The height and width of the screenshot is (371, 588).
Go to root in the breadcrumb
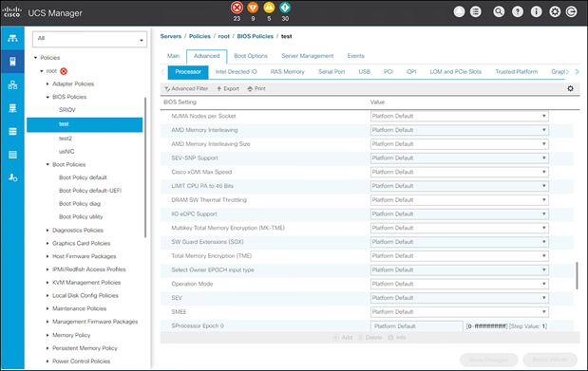coord(224,36)
